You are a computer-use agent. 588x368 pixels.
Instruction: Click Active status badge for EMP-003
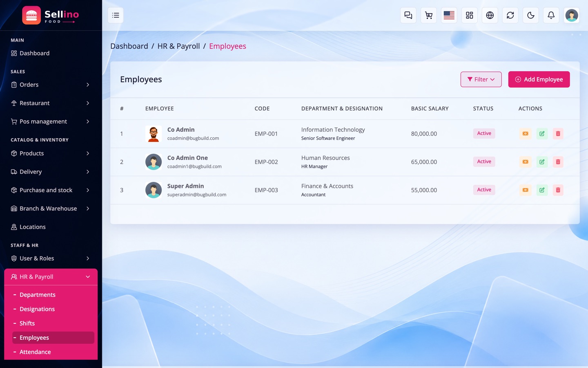[484, 190]
